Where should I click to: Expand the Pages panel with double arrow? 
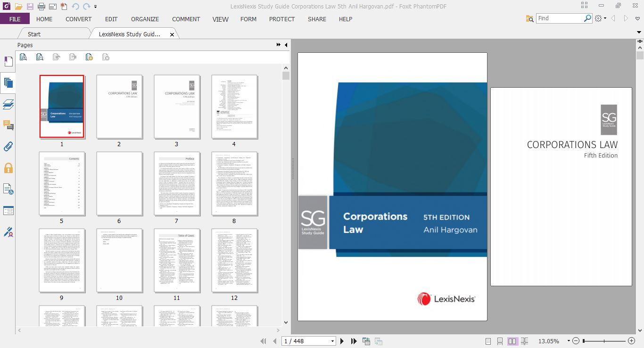click(x=279, y=45)
